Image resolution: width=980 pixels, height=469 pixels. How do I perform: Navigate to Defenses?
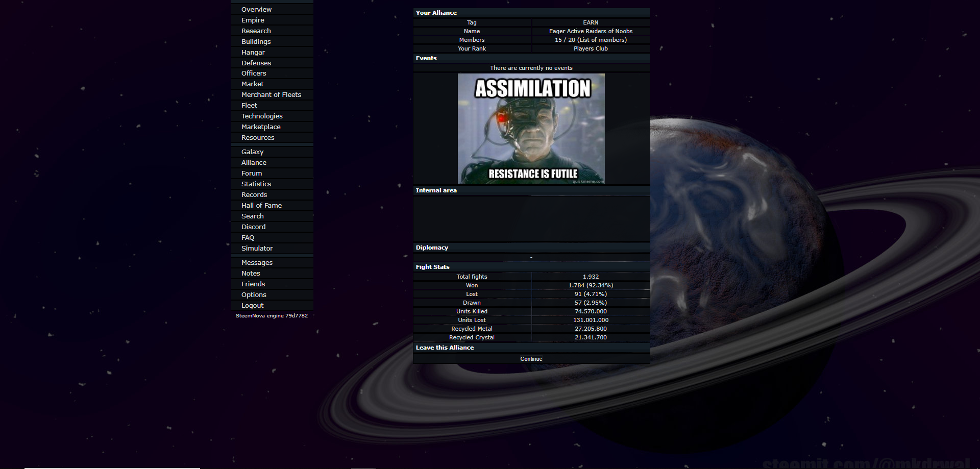pos(256,63)
